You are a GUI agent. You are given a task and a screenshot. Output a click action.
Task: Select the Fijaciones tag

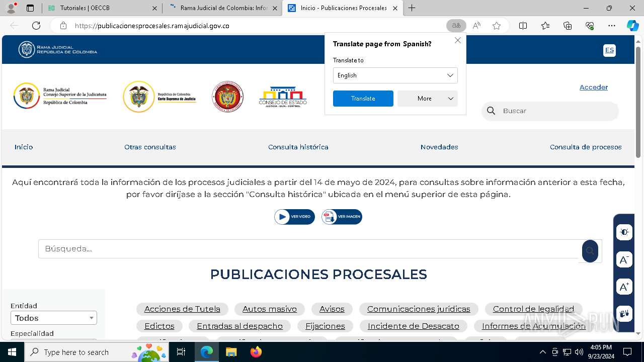pos(325,326)
